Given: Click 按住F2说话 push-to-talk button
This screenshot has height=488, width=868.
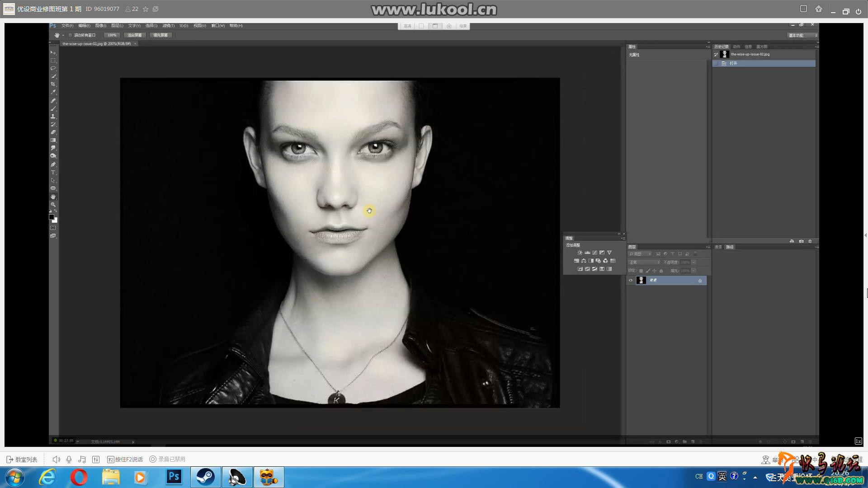Looking at the screenshot, I should 125,460.
